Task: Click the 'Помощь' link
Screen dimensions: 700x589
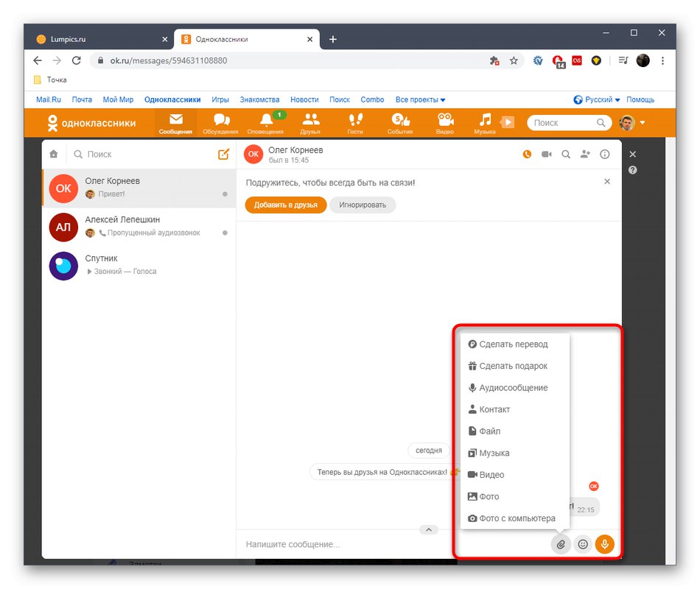Action: coord(640,99)
